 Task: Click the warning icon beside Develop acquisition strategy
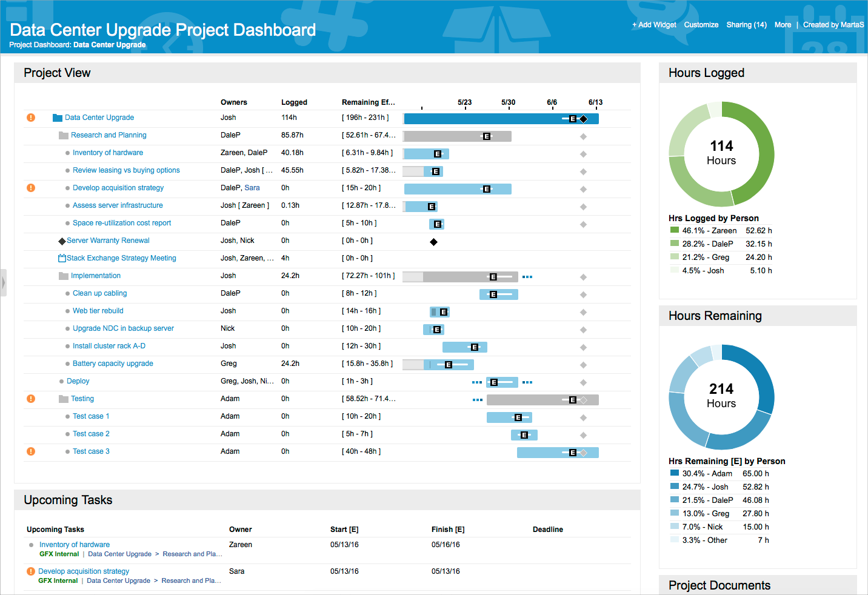click(x=30, y=188)
